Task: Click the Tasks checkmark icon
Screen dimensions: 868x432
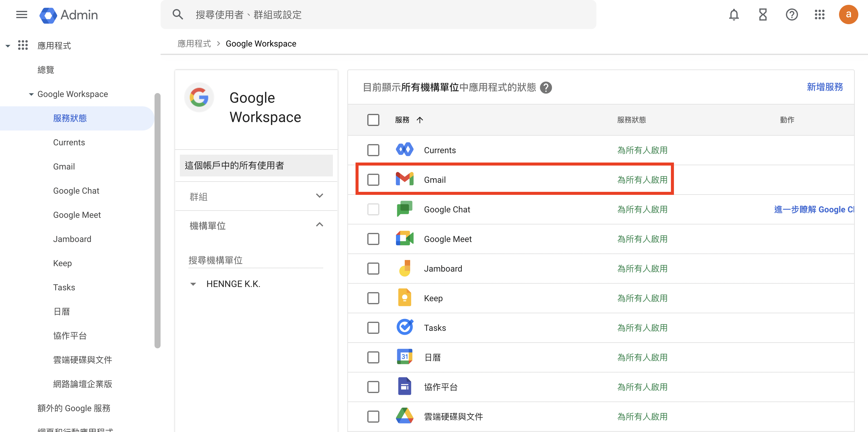Action: [404, 327]
